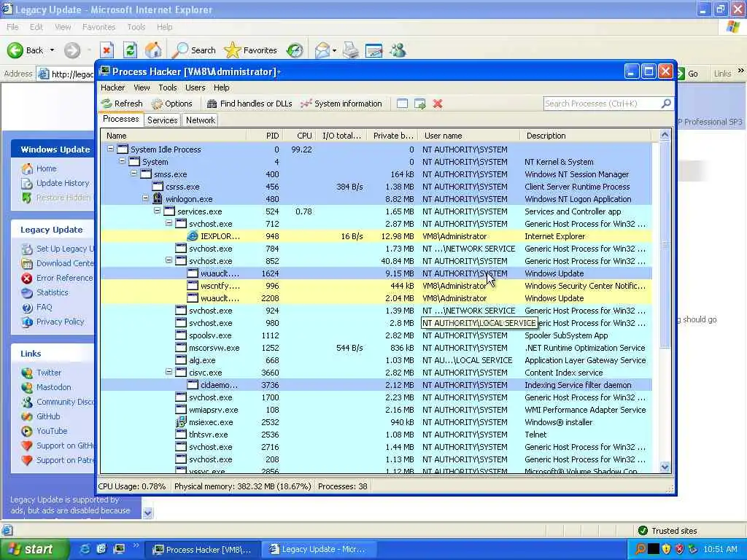Click the search magnifier icon in Process Hacker
747x560 pixels.
(x=666, y=104)
